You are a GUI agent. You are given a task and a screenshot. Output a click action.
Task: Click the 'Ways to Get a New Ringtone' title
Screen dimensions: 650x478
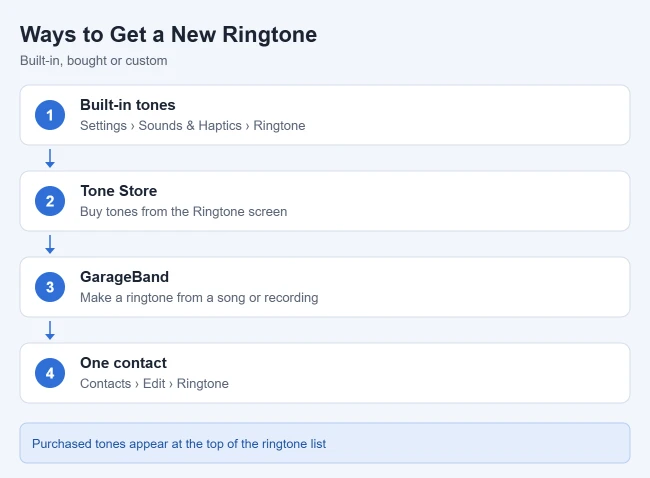point(168,34)
